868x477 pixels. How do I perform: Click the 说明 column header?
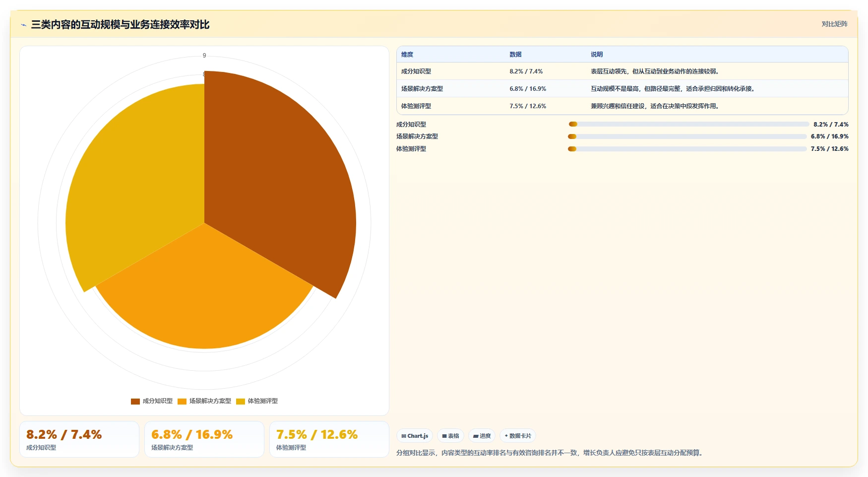click(x=597, y=55)
